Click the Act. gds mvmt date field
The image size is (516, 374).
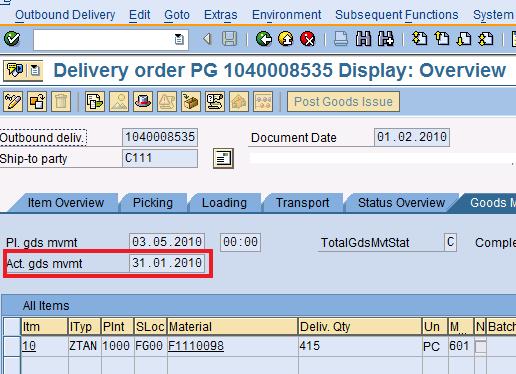point(167,263)
